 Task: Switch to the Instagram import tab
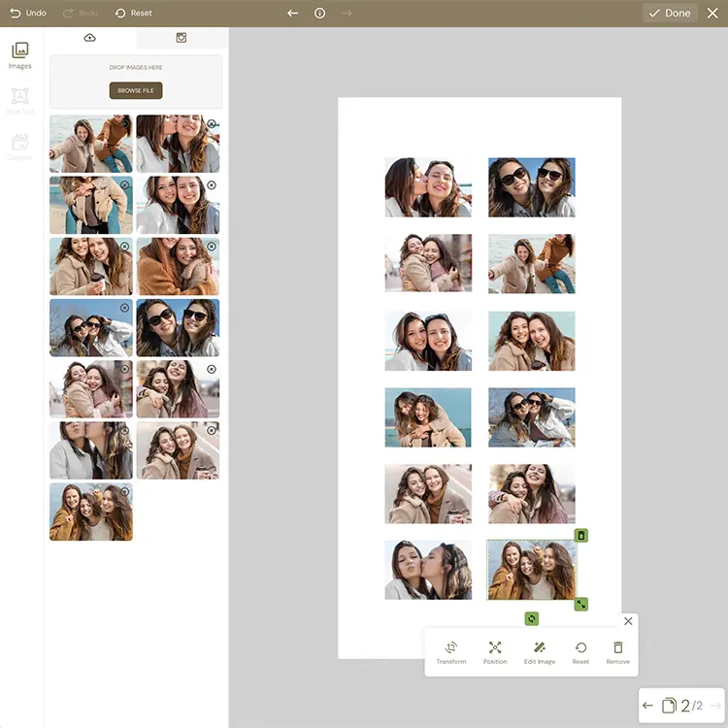(x=182, y=38)
